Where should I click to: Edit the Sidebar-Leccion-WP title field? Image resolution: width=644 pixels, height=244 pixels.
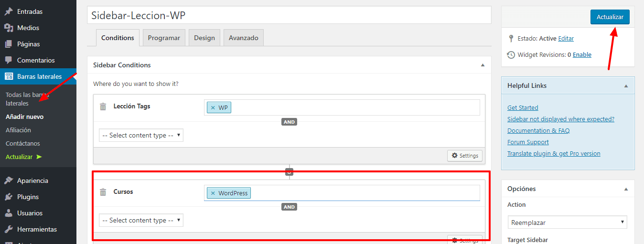[289, 15]
